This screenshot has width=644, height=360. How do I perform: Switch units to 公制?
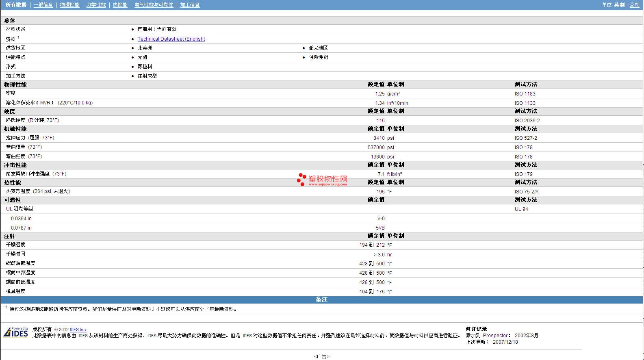tap(634, 5)
